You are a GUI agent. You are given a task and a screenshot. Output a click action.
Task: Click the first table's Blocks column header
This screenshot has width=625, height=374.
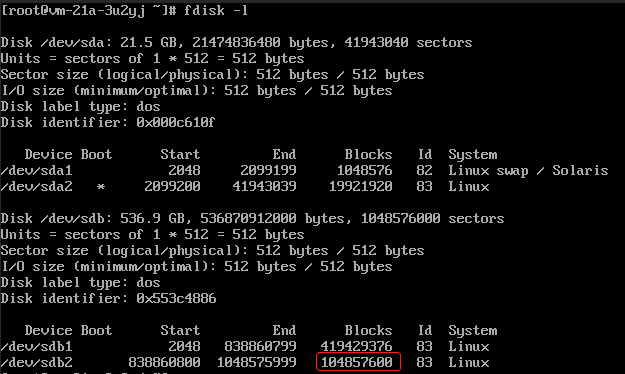[x=368, y=154]
